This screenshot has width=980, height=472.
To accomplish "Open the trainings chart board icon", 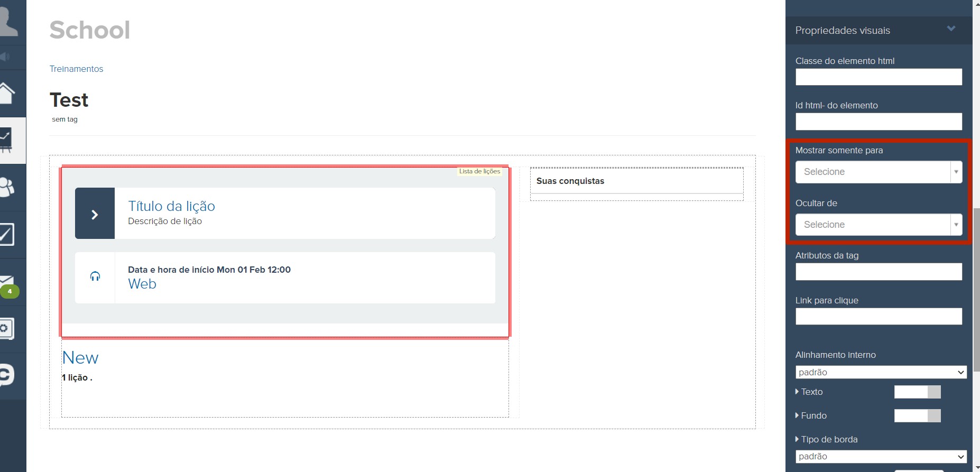I will (6, 140).
